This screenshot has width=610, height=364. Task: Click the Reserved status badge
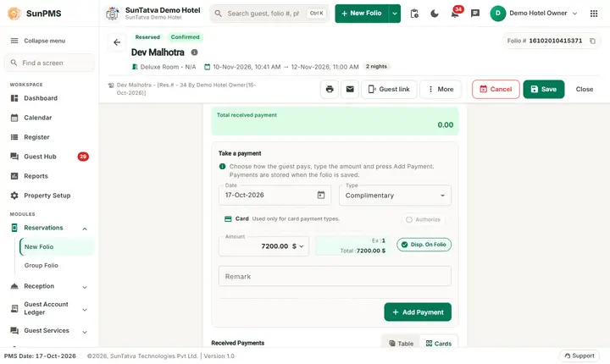tap(147, 37)
